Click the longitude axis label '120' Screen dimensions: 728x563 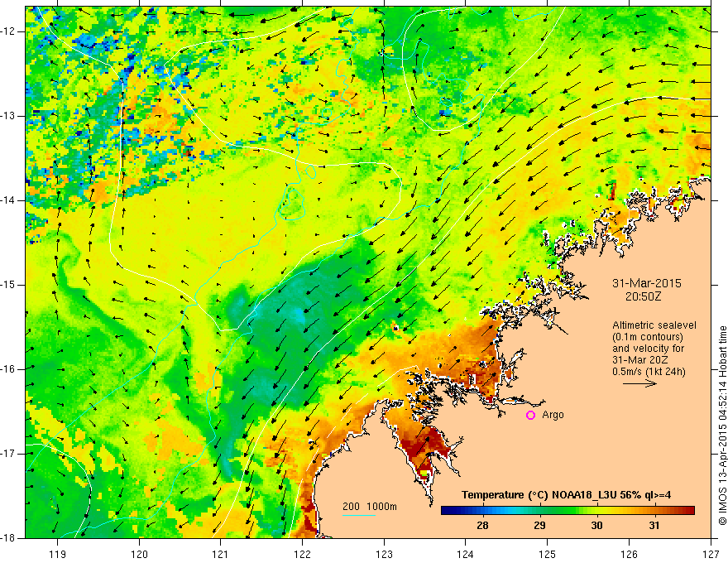[x=139, y=554]
